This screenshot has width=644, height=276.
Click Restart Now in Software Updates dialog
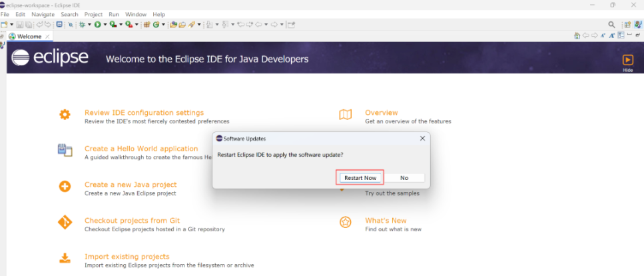[x=360, y=178]
